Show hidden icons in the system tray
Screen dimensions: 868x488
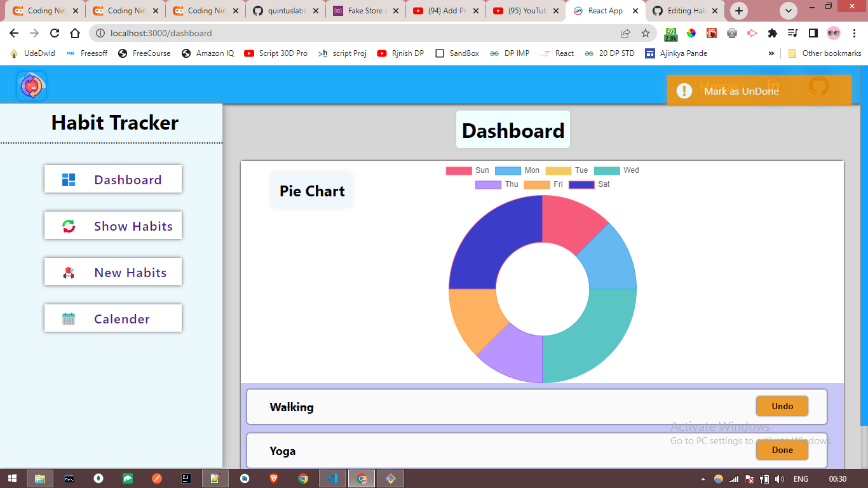(x=704, y=478)
